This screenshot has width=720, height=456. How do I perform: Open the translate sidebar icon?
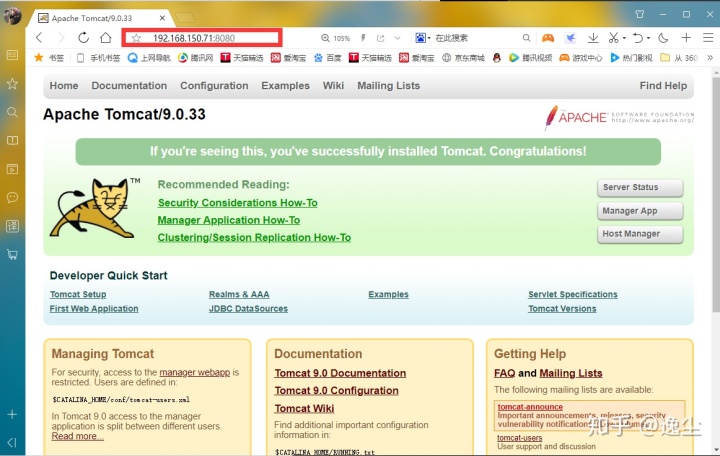(x=12, y=226)
